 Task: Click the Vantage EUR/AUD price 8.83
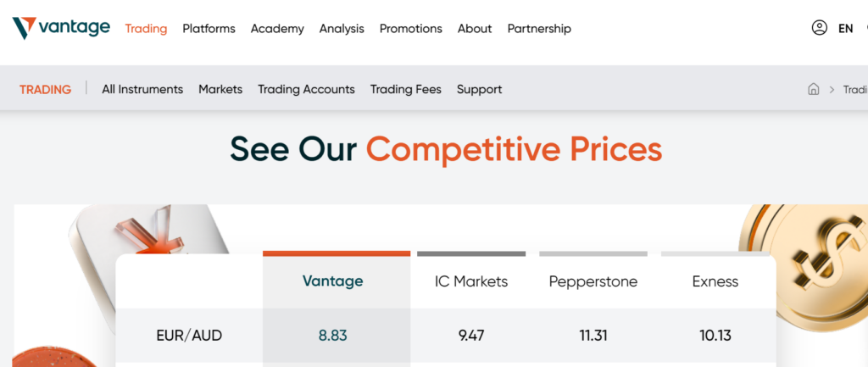point(333,336)
